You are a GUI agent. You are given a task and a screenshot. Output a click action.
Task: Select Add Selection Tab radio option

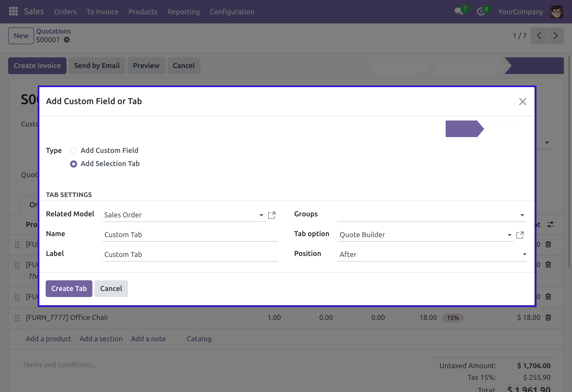tap(74, 164)
